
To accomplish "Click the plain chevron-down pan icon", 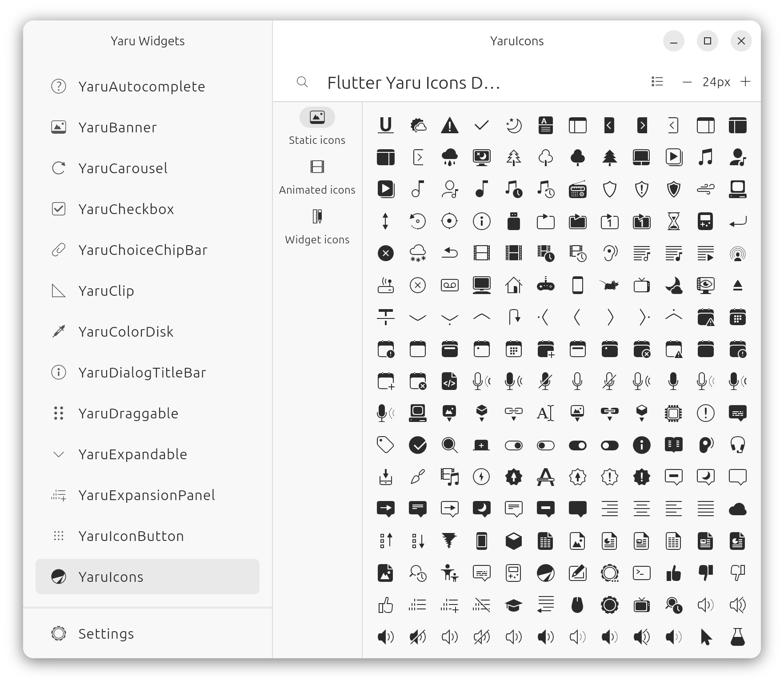I will (418, 317).
